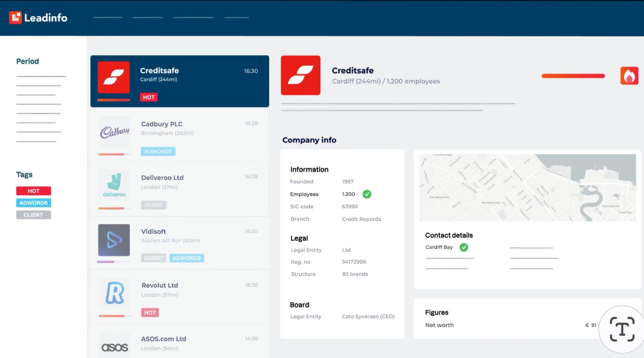Click the 14:59 timestamp on ASOS.com Ltd
Viewport: 644px width, 358px height.
click(x=252, y=338)
